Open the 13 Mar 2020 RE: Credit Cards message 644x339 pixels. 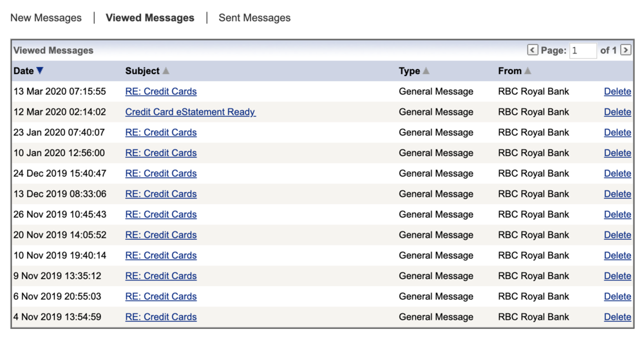click(x=161, y=92)
